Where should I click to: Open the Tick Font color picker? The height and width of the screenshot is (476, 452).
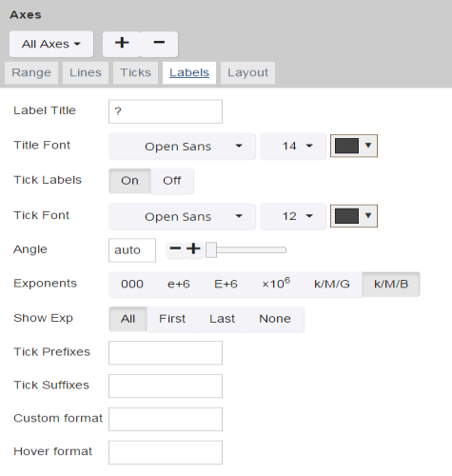[354, 216]
